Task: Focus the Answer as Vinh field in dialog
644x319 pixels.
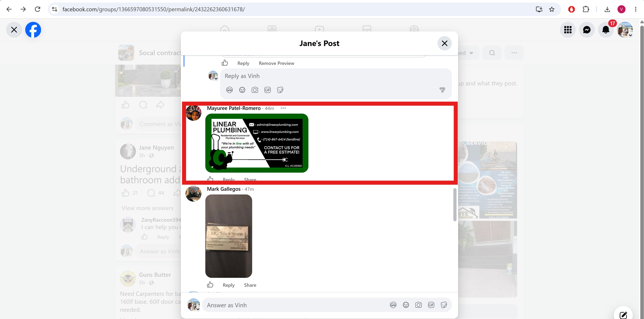Action: 295,305
